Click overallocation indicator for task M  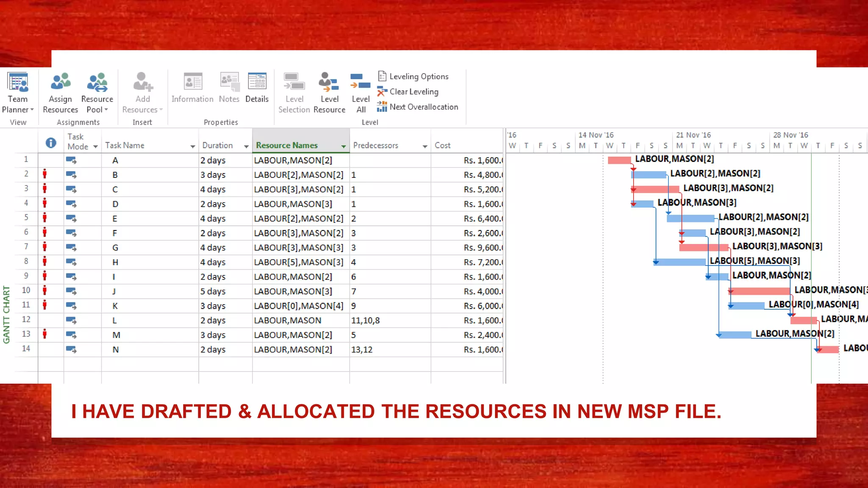click(x=45, y=334)
